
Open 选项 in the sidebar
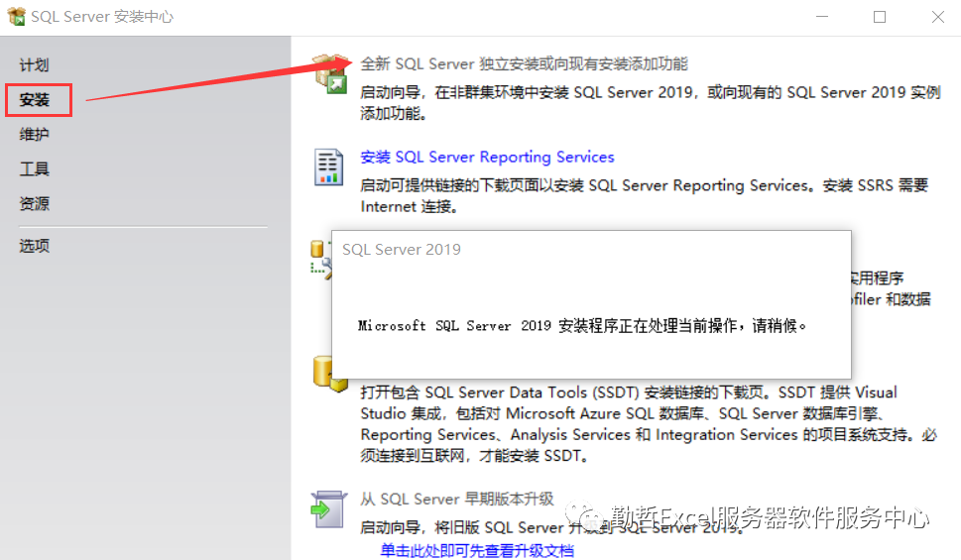[34, 246]
